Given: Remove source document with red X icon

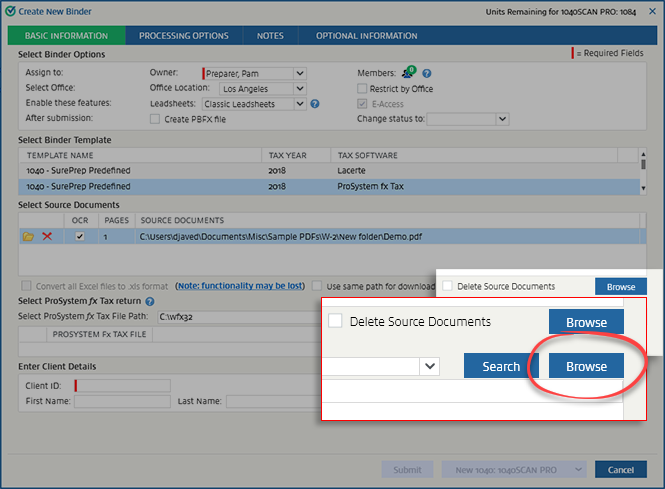Looking at the screenshot, I should [x=47, y=237].
